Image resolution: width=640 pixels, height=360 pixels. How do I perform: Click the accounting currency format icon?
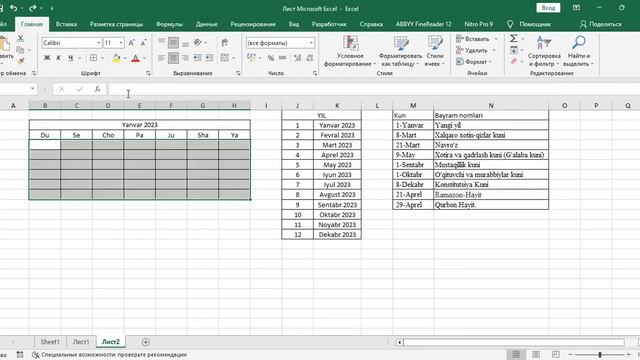pos(251,58)
